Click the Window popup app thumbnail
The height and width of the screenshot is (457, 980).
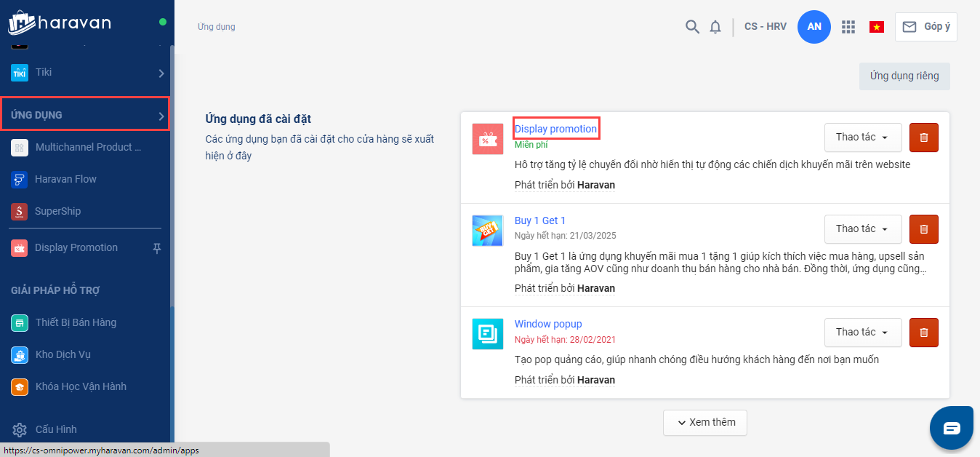pyautogui.click(x=488, y=334)
